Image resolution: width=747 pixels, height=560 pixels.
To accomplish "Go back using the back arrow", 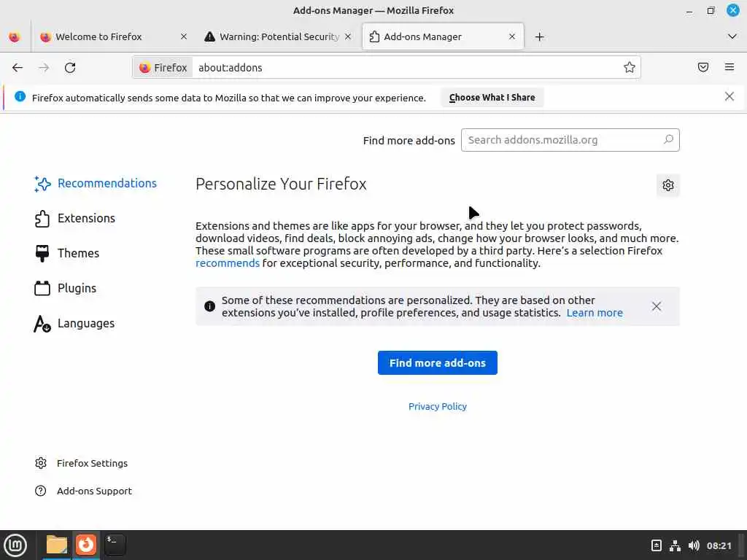I will (18, 68).
